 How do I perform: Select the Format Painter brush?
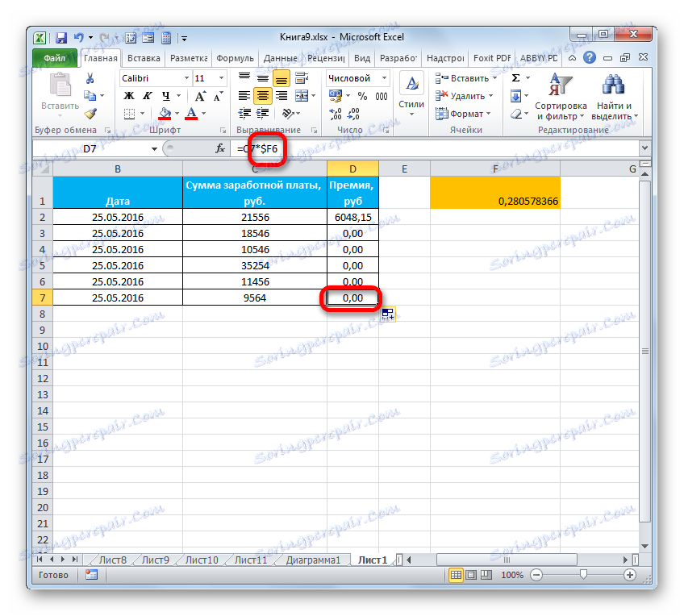[90, 114]
